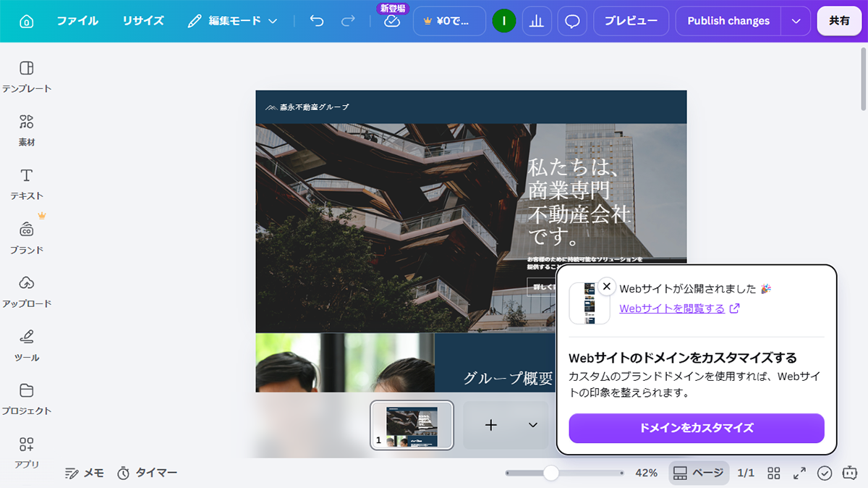Close the published notification popup

point(607,286)
